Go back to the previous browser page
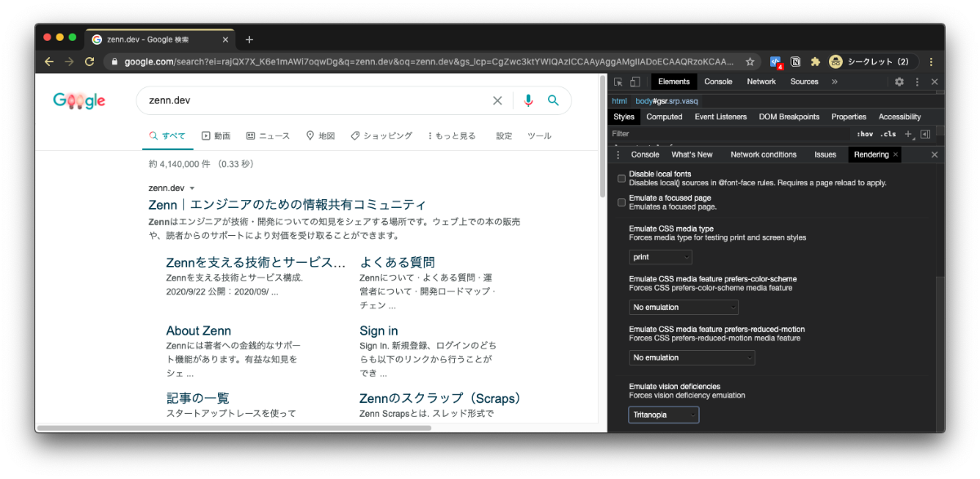The width and height of the screenshot is (980, 479). pos(49,61)
